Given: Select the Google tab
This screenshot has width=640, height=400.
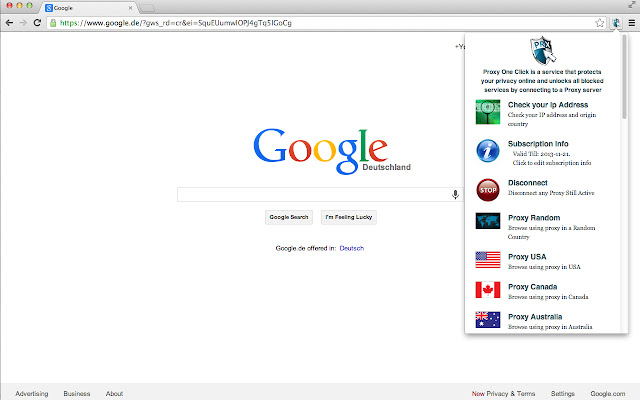Looking at the screenshot, I should tap(89, 8).
